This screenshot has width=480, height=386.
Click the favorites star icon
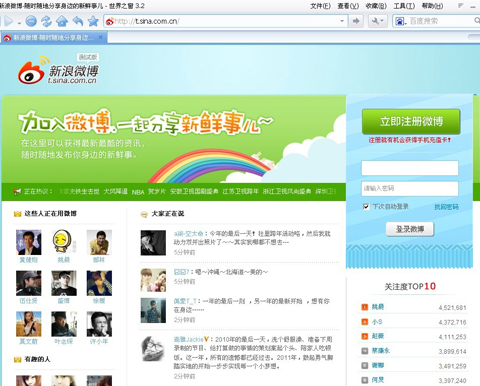tap(93, 21)
